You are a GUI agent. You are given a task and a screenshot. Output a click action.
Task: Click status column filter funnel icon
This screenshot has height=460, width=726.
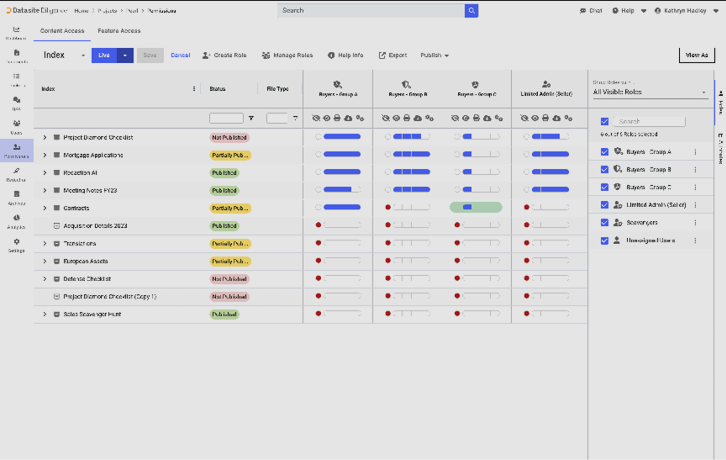(x=251, y=118)
